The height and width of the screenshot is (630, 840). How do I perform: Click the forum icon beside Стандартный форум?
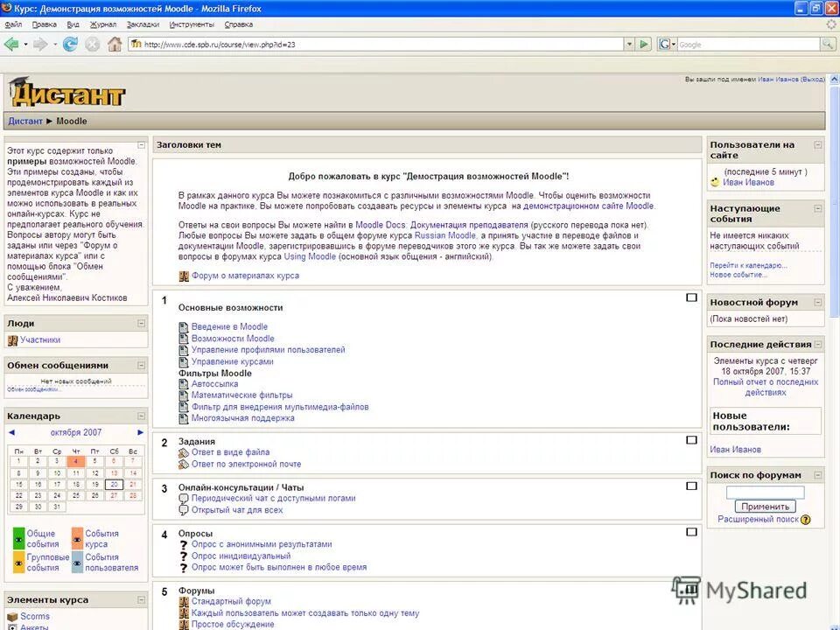(x=184, y=602)
